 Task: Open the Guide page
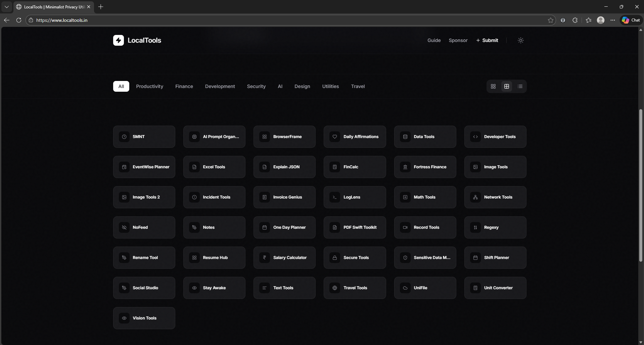pyautogui.click(x=434, y=40)
